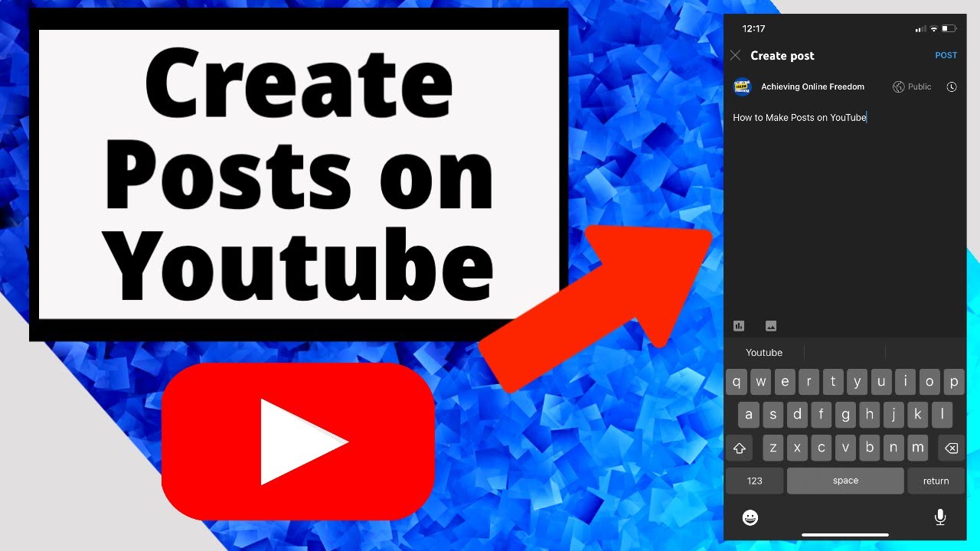Tap the w key
Image resolution: width=980 pixels, height=551 pixels.
click(760, 381)
